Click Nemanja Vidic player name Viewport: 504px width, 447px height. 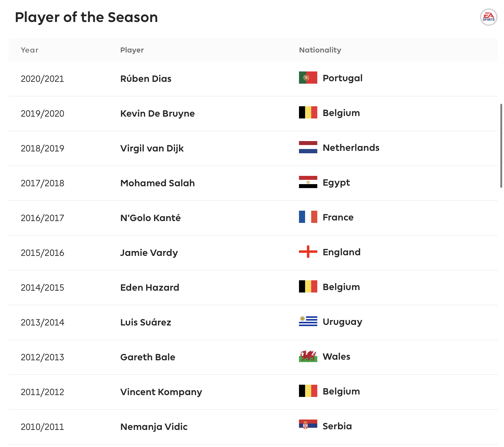pyautogui.click(x=154, y=427)
